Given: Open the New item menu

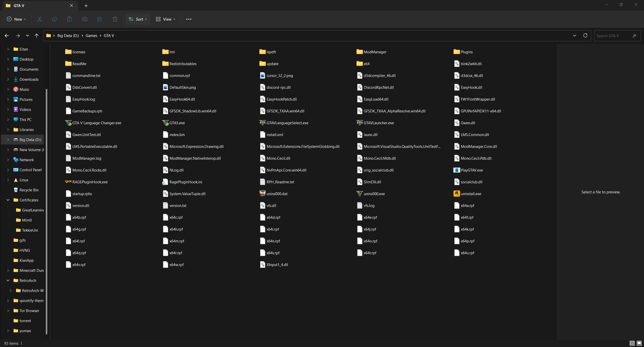Looking at the screenshot, I should (x=16, y=19).
